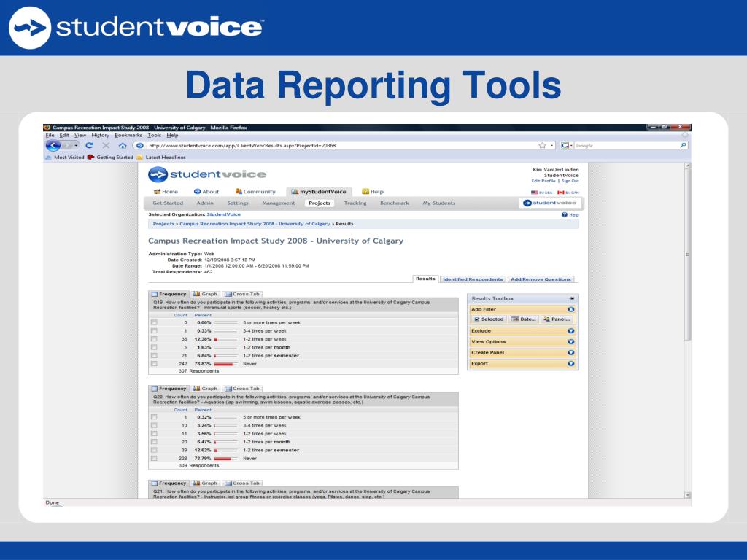Check the Q20 'Never' box
The height and width of the screenshot is (560, 747).
[x=154, y=458]
